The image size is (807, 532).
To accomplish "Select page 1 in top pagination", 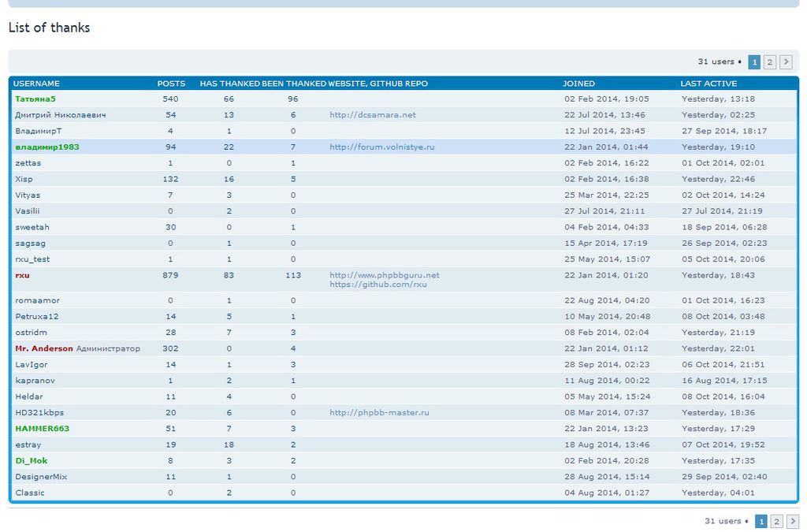I will click(x=754, y=62).
